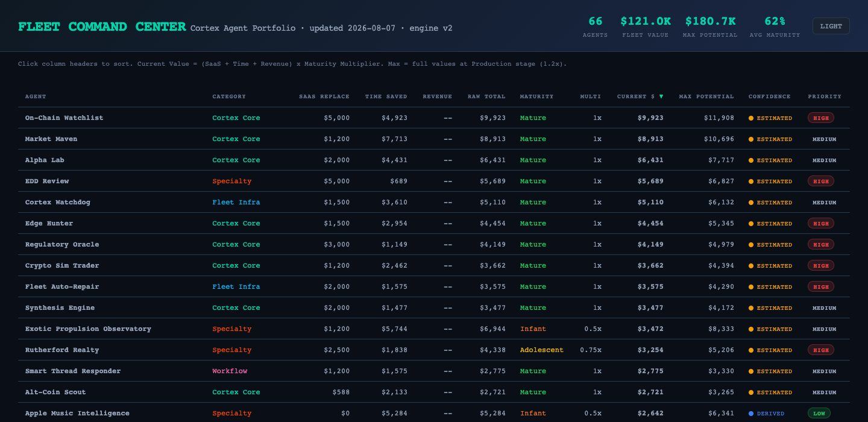Click the Fleet Command Center title
The width and height of the screenshot is (868, 422).
[x=102, y=27]
